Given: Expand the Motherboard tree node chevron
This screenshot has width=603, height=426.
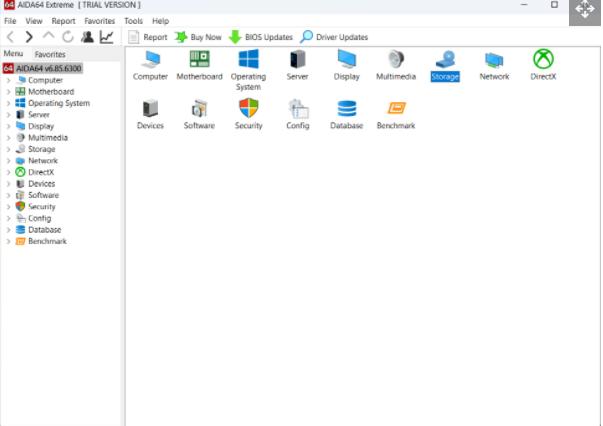Looking at the screenshot, I should point(8,92).
